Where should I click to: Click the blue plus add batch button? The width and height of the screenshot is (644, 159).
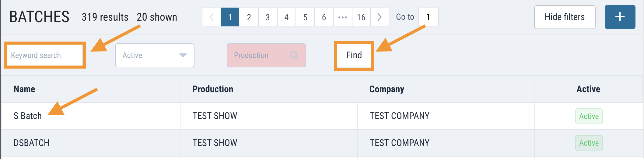point(620,17)
